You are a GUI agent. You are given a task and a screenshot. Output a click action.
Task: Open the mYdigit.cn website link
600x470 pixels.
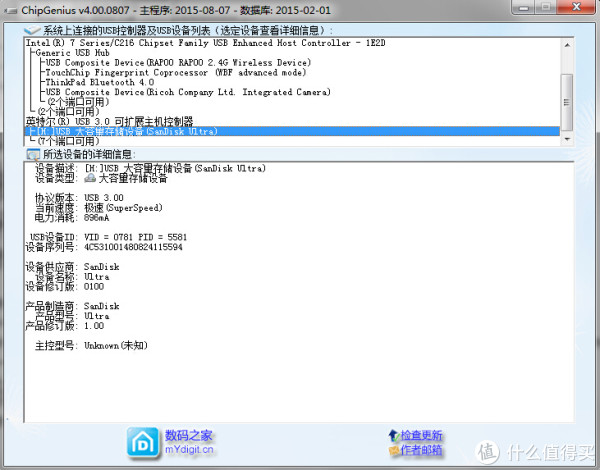tap(189, 449)
